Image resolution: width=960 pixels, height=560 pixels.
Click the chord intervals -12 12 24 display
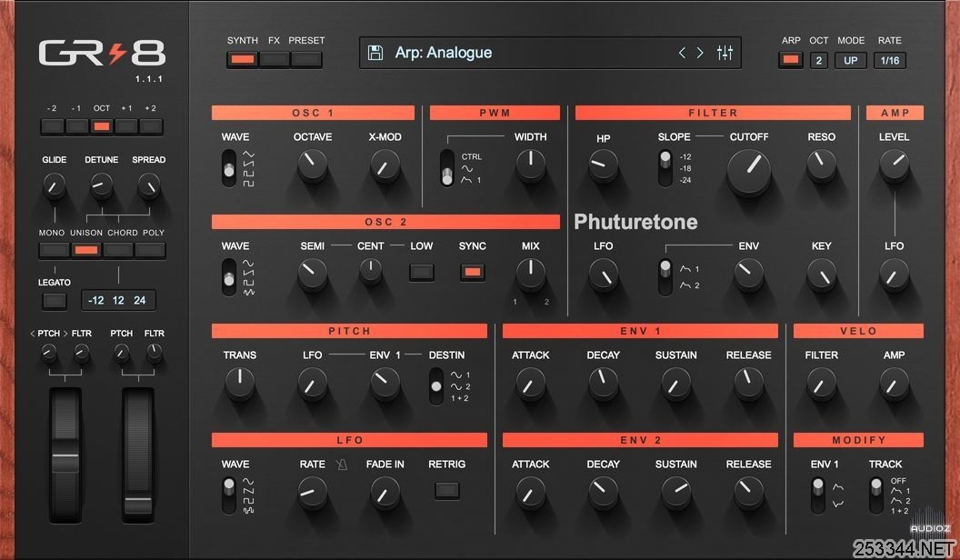point(118,301)
